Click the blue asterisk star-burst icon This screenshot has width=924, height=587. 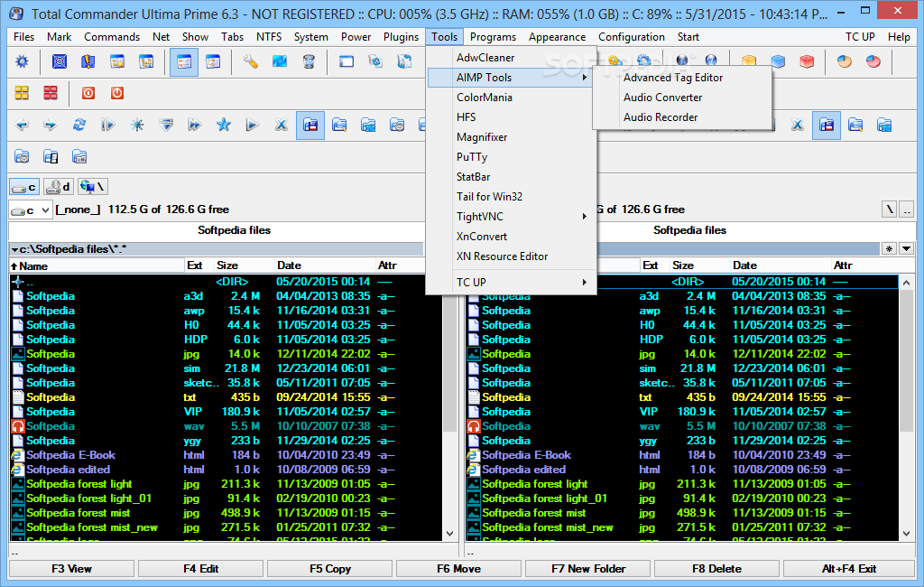point(137,125)
